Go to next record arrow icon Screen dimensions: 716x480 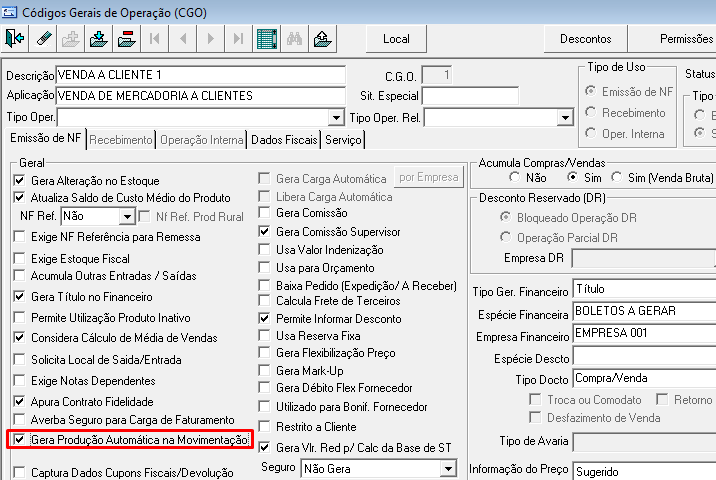(211, 39)
